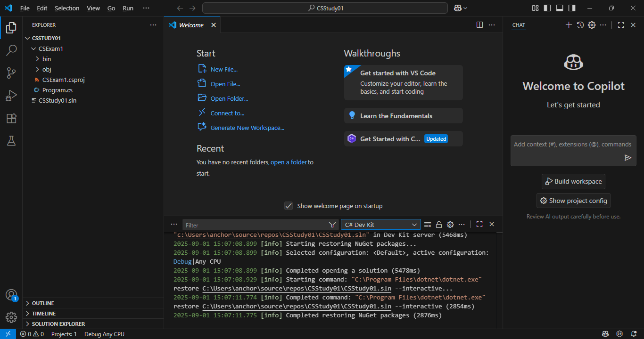
Task: Open the Copilot title bar dropdown arrow
Action: tap(465, 8)
